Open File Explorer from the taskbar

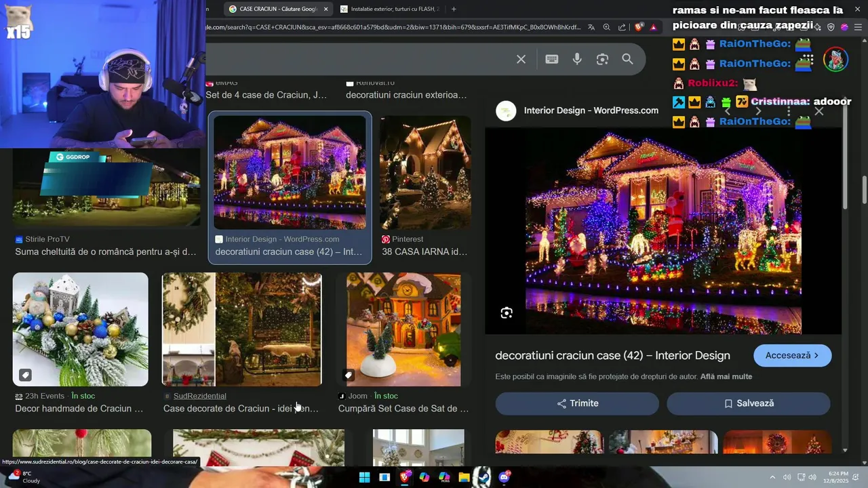point(464,477)
